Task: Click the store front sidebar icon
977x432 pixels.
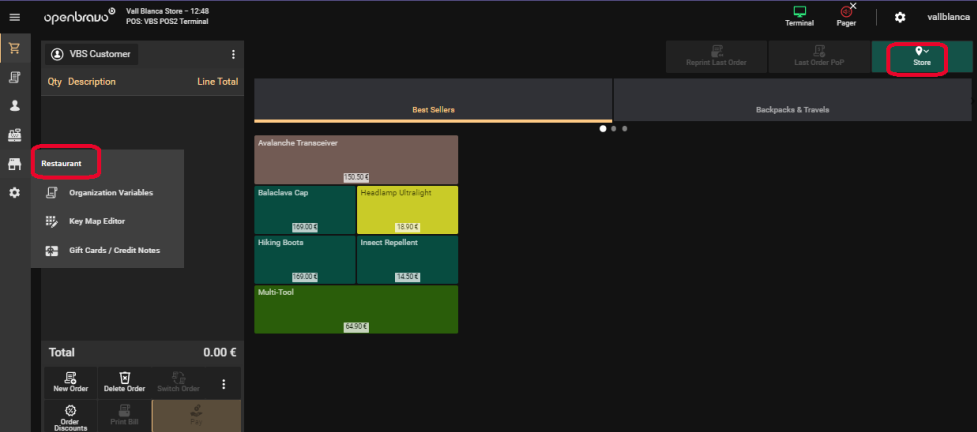Action: [14, 164]
